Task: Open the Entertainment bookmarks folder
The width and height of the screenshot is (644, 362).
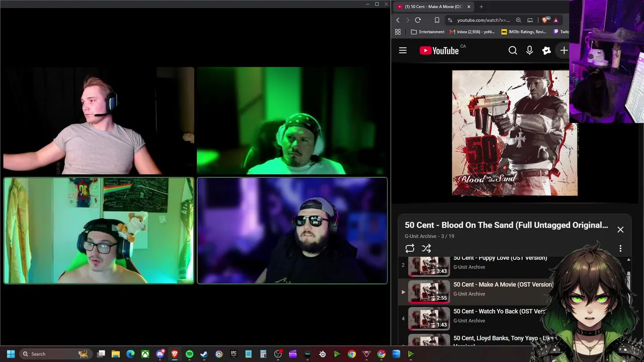Action: 428,32
